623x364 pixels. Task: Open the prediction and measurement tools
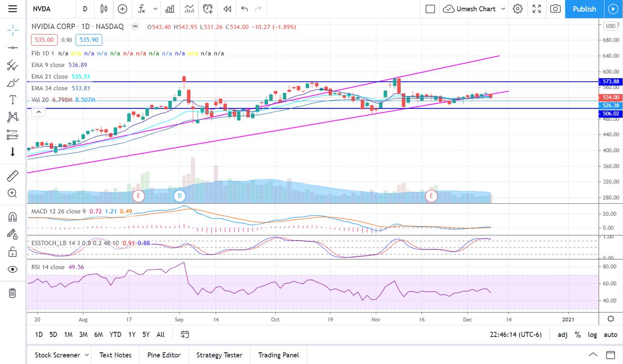click(x=13, y=135)
